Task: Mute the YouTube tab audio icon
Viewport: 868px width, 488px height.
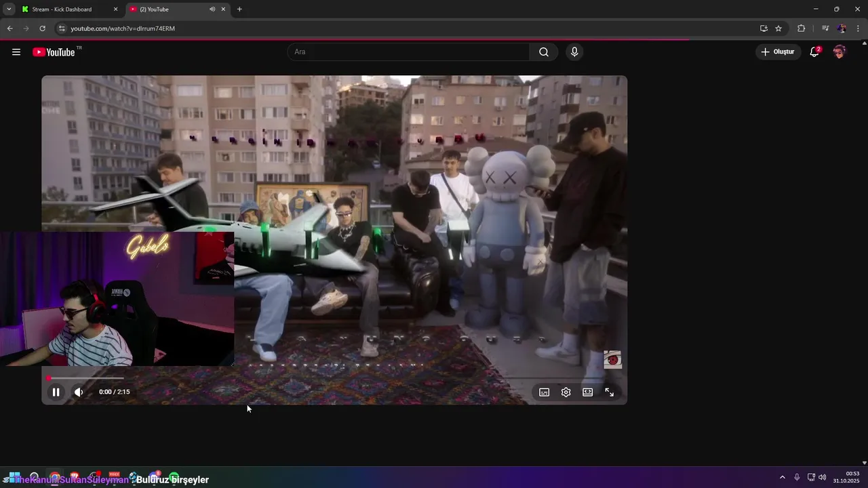Action: (x=212, y=9)
